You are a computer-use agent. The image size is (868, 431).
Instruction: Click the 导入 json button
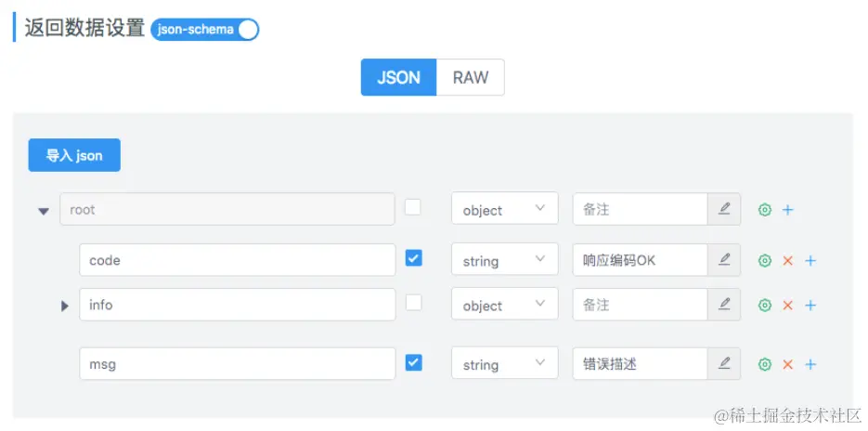tap(74, 155)
